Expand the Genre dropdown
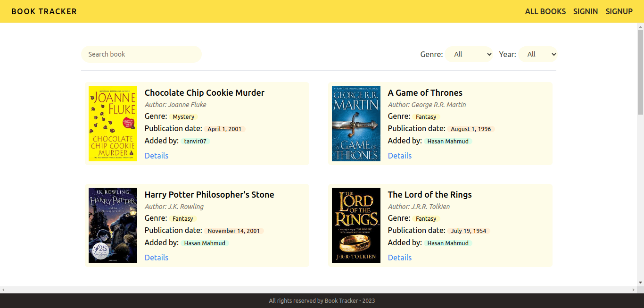The height and width of the screenshot is (308, 644). point(469,54)
